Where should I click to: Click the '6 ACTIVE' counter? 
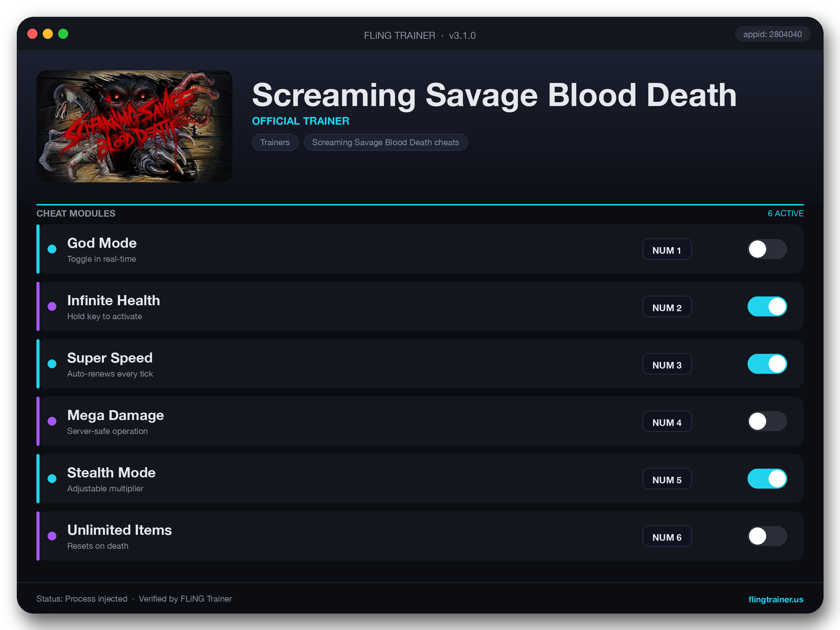pos(785,213)
